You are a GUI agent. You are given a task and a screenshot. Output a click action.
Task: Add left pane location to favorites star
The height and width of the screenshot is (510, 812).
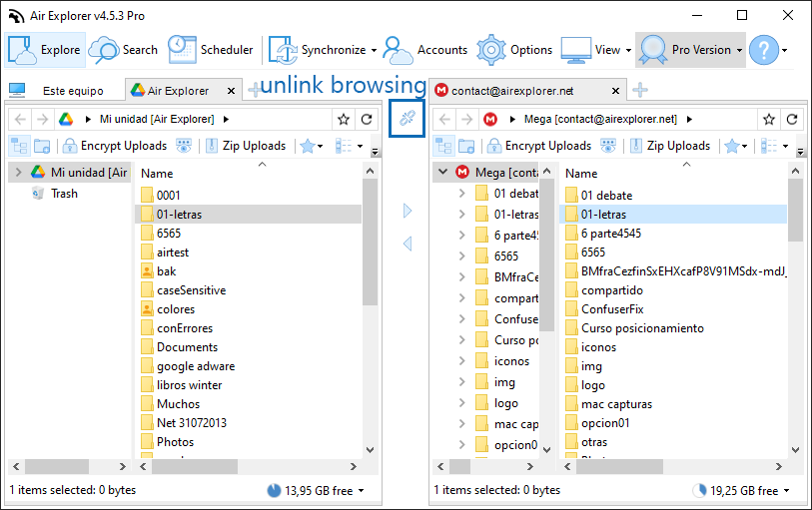[344, 120]
